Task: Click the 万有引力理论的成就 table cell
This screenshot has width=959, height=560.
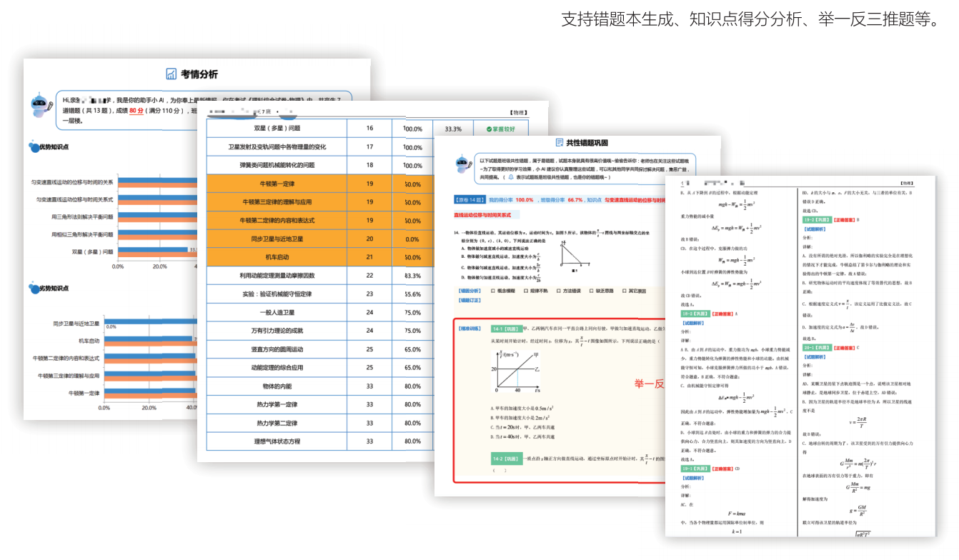Action: [277, 331]
